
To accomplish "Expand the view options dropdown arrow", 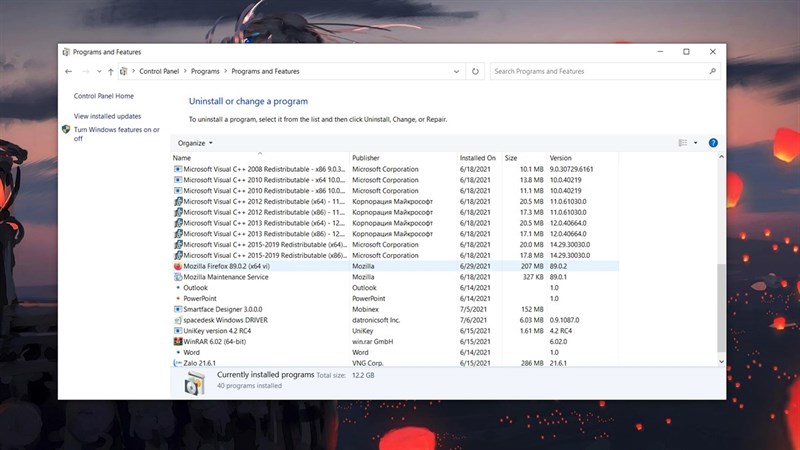I will (695, 143).
